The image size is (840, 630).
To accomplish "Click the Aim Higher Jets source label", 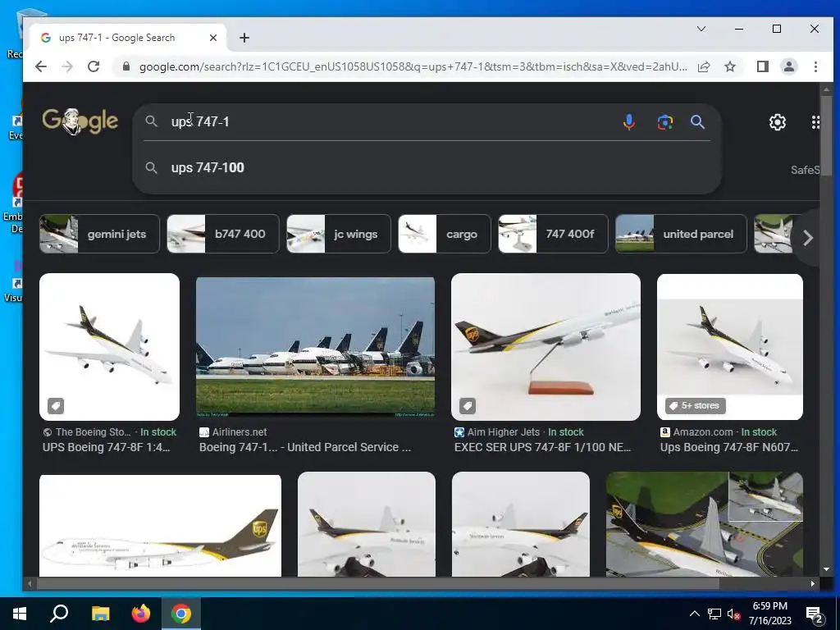I will [x=497, y=431].
